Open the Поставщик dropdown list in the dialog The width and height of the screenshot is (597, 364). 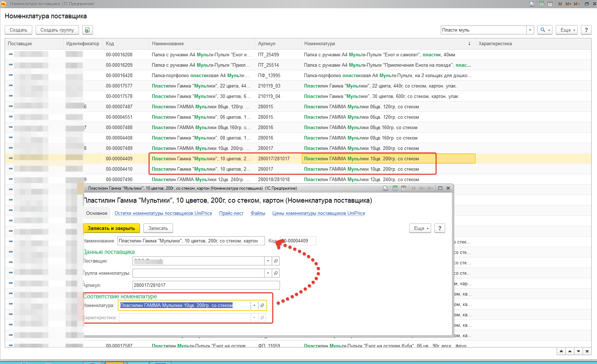coord(268,261)
